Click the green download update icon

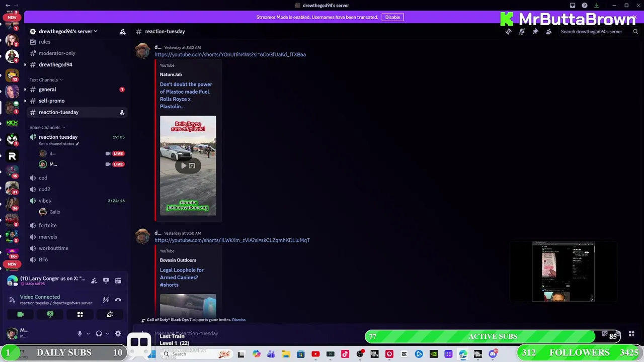(x=597, y=6)
